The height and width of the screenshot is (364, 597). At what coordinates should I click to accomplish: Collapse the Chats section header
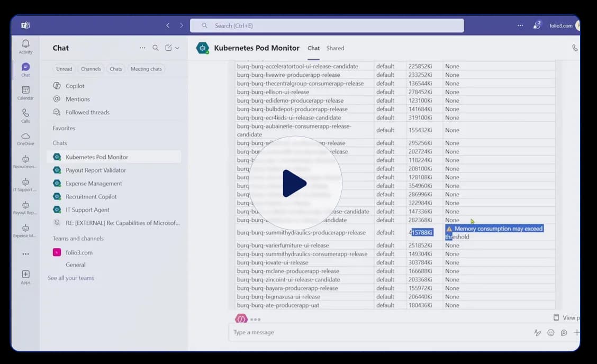pyautogui.click(x=60, y=143)
